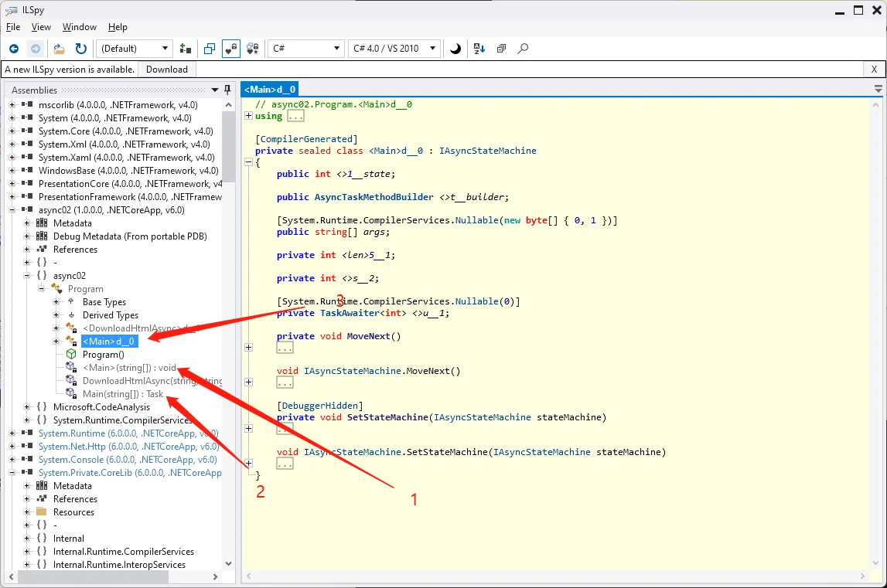This screenshot has width=887, height=588.
Task: Expand the mscorlib assembly node
Action: pos(12,104)
